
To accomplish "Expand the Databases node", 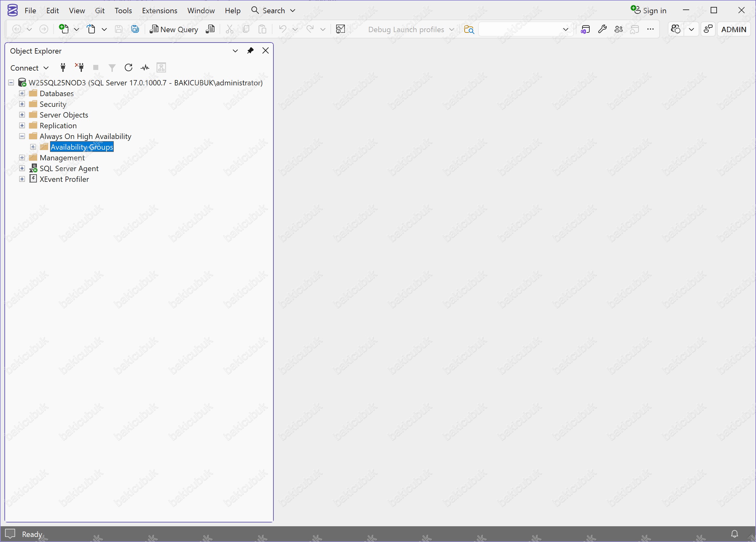I will coord(22,93).
